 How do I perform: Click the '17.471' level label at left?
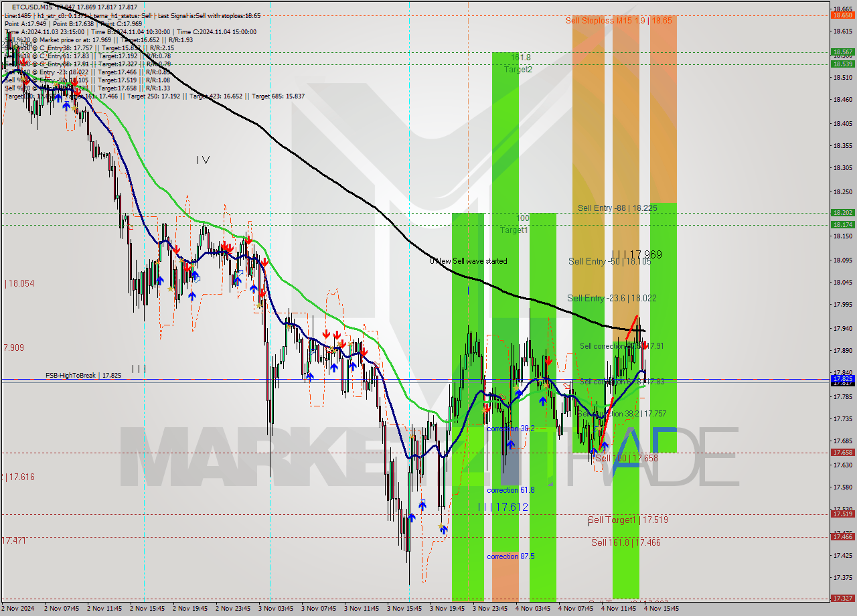[14, 540]
